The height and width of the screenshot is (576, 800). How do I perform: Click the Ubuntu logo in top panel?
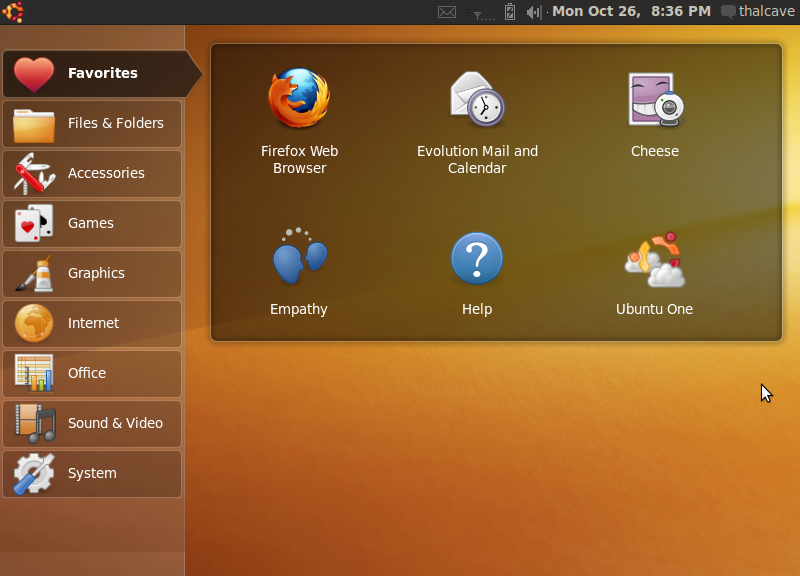pyautogui.click(x=13, y=12)
